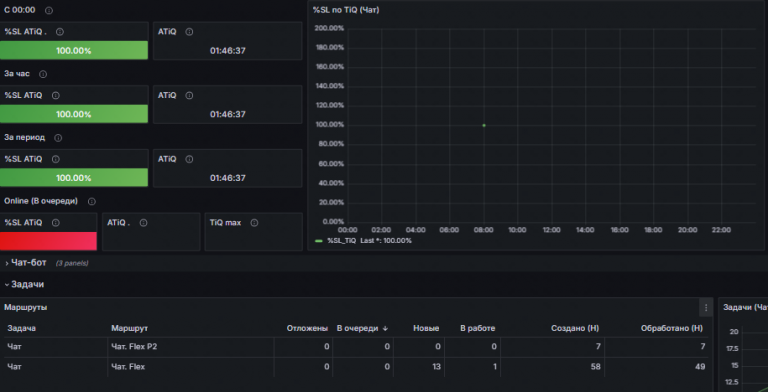Sort by "В очереди" column arrow

tap(385, 328)
